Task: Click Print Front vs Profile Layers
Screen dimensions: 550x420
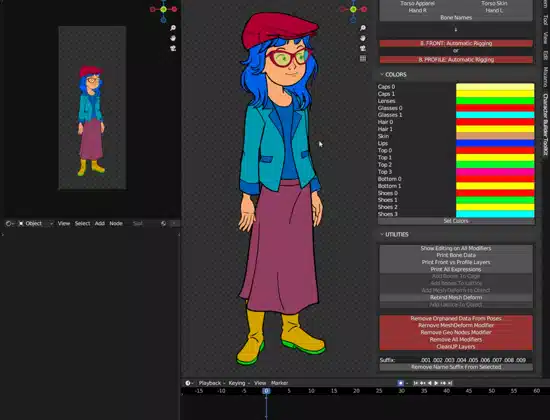Action: pos(456,262)
